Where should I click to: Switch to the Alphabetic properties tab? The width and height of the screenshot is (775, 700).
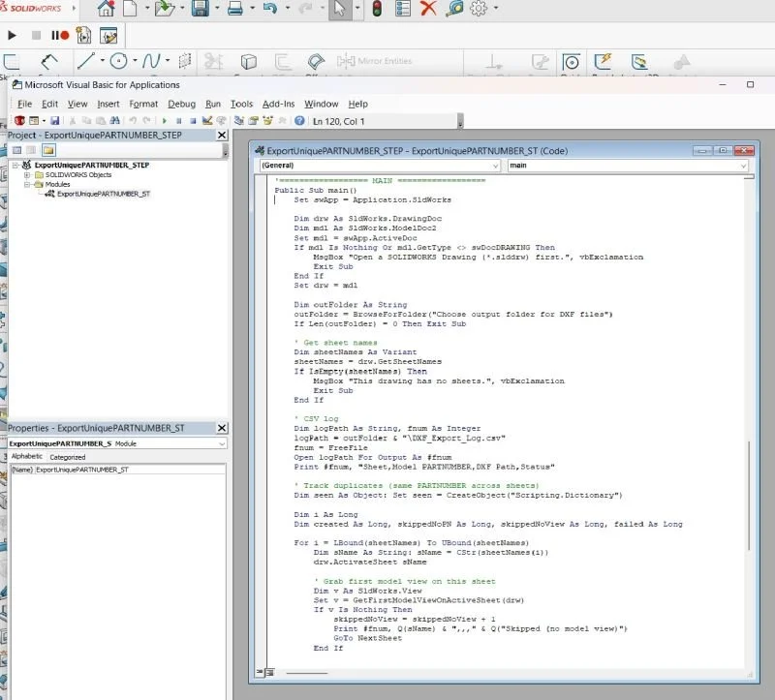(27, 456)
